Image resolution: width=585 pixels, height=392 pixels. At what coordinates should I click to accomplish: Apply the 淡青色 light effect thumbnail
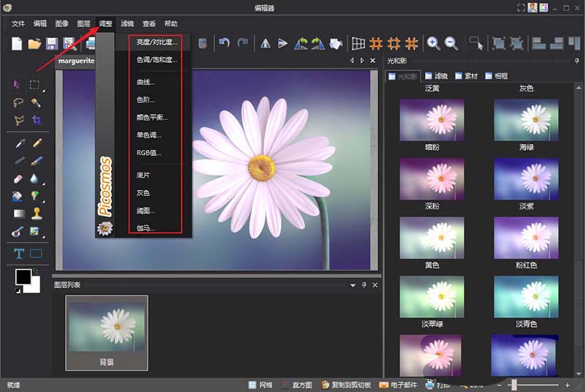[x=526, y=296]
